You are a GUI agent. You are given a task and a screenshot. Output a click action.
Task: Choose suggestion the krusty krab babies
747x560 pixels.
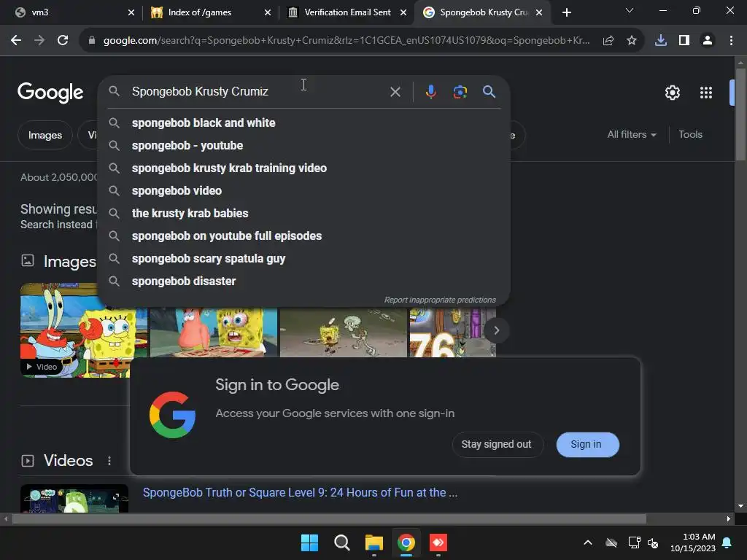[x=303, y=214]
